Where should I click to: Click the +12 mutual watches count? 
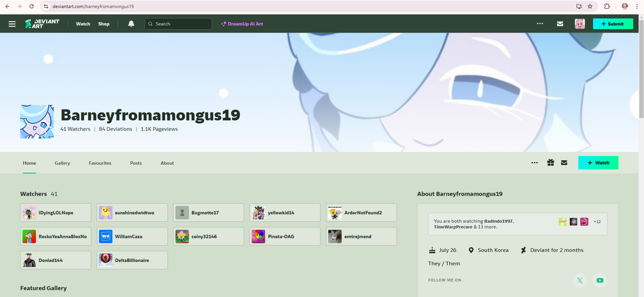(597, 222)
